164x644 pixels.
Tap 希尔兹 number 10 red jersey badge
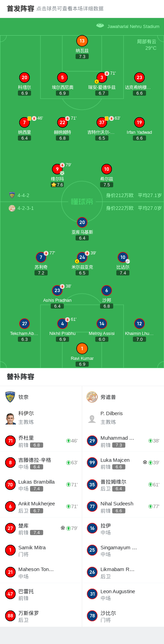pyautogui.click(x=106, y=169)
